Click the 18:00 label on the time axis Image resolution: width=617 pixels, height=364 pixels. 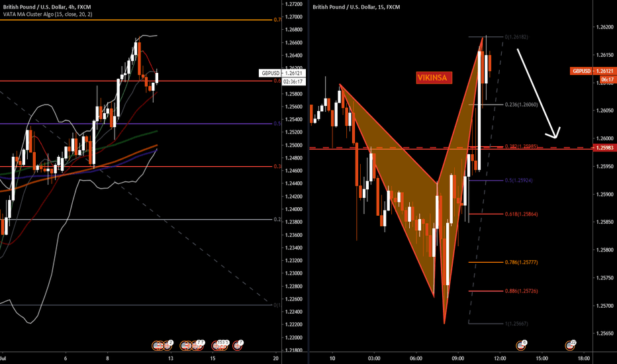(584, 359)
